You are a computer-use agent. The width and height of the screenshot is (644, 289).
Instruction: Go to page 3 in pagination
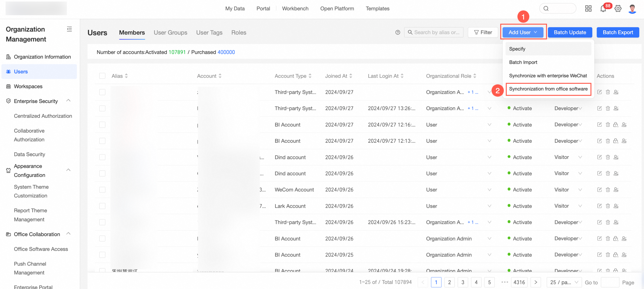(x=463, y=282)
